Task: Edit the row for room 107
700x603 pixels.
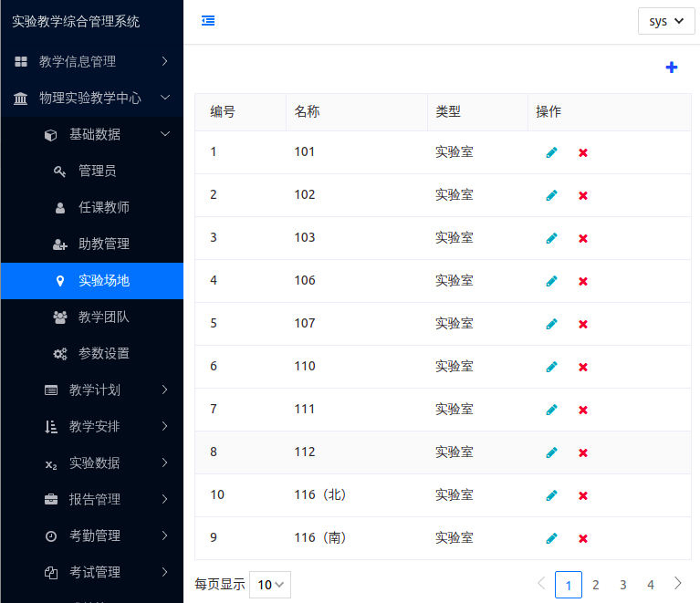Action: tap(551, 324)
